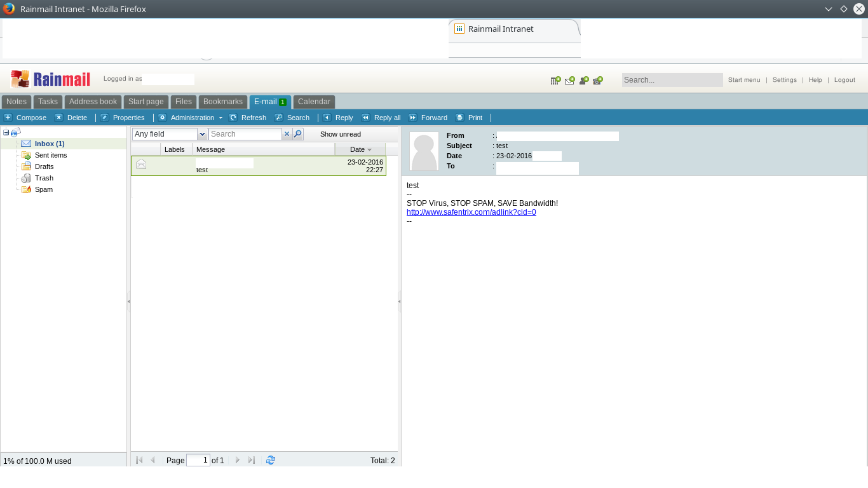This screenshot has height=488, width=868.
Task: Collapse the folder panel with left splitter handle
Action: pos(129,301)
